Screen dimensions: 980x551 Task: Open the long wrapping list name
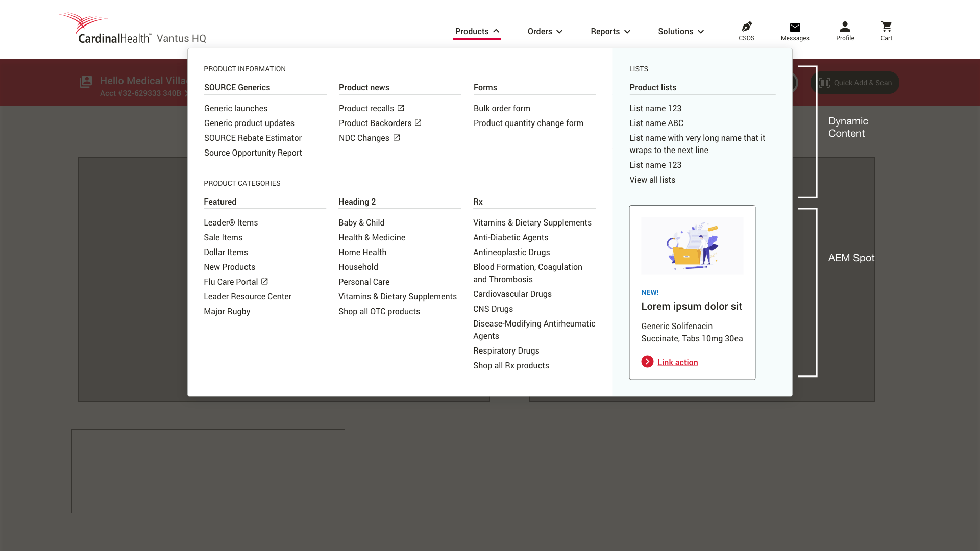[x=697, y=144]
